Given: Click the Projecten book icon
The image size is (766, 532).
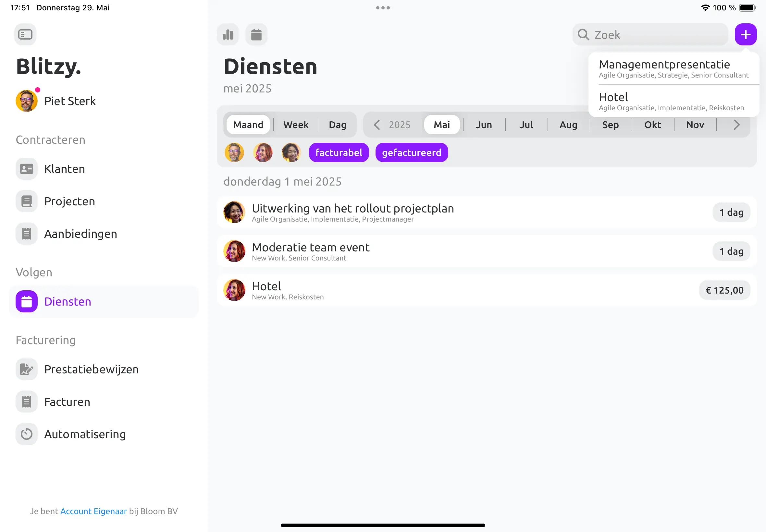Looking at the screenshot, I should (x=27, y=201).
